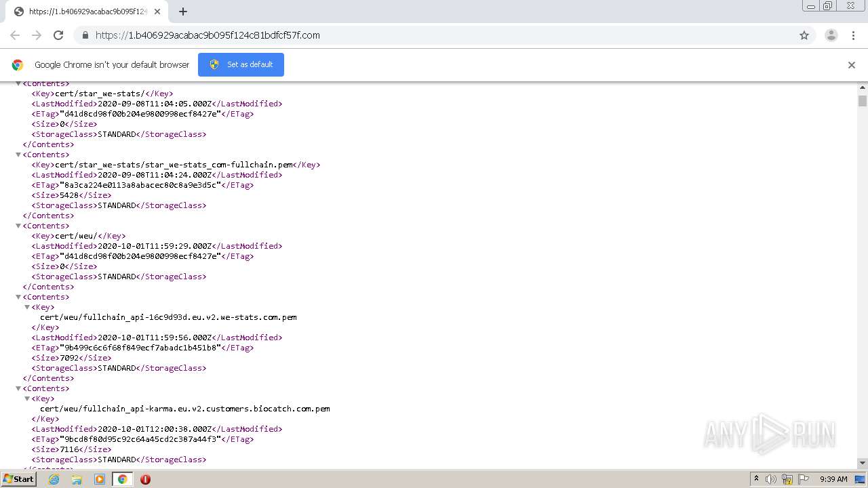Select ETag 9b499c6c6f68f849ecf7abadc1b451b8
The image size is (868, 488).
click(140, 348)
